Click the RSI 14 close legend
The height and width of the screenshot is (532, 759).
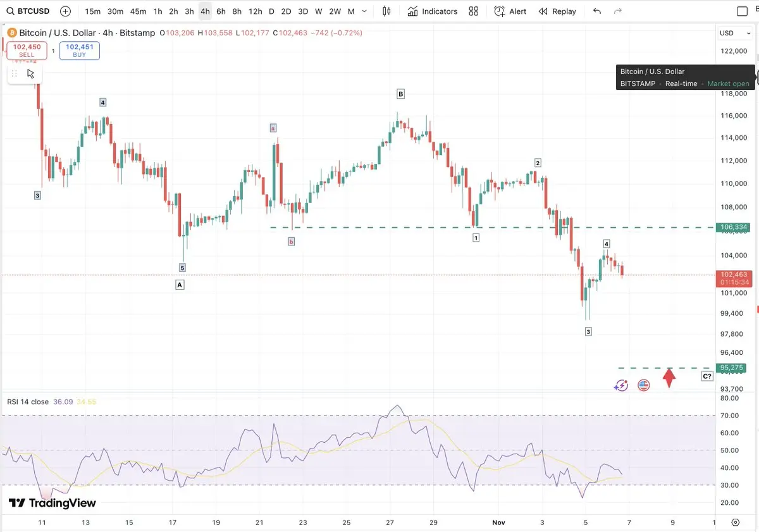pos(28,402)
